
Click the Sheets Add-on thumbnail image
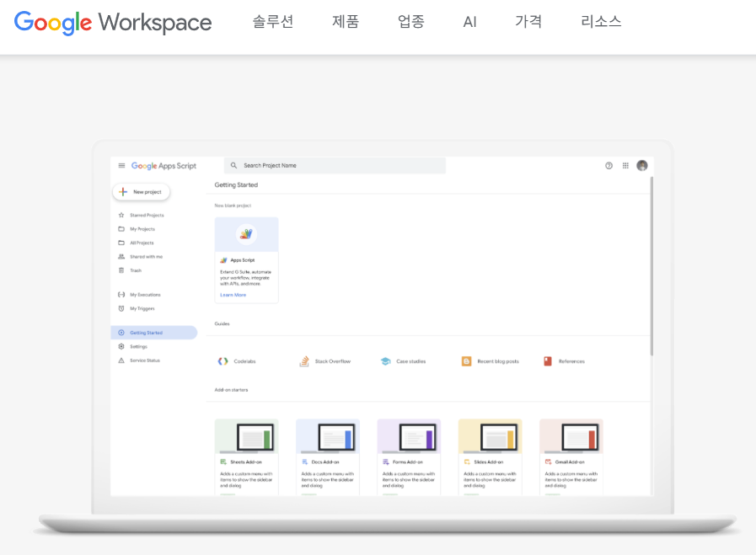[x=246, y=436]
